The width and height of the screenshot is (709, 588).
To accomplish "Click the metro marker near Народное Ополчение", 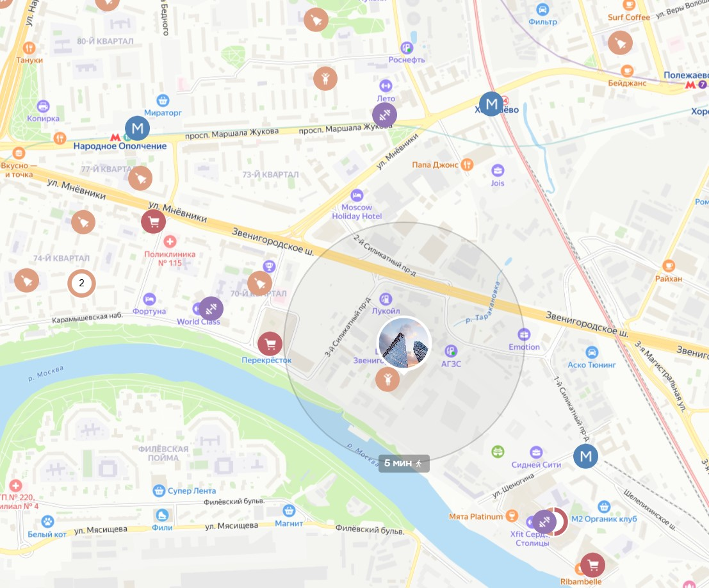I will tap(138, 129).
